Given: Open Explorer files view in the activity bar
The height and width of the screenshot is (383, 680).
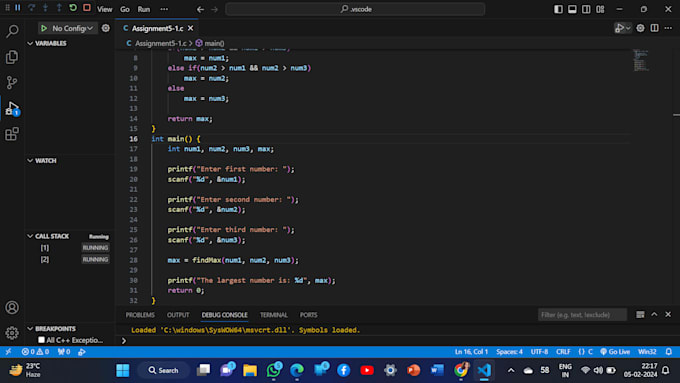Looking at the screenshot, I should tap(12, 57).
